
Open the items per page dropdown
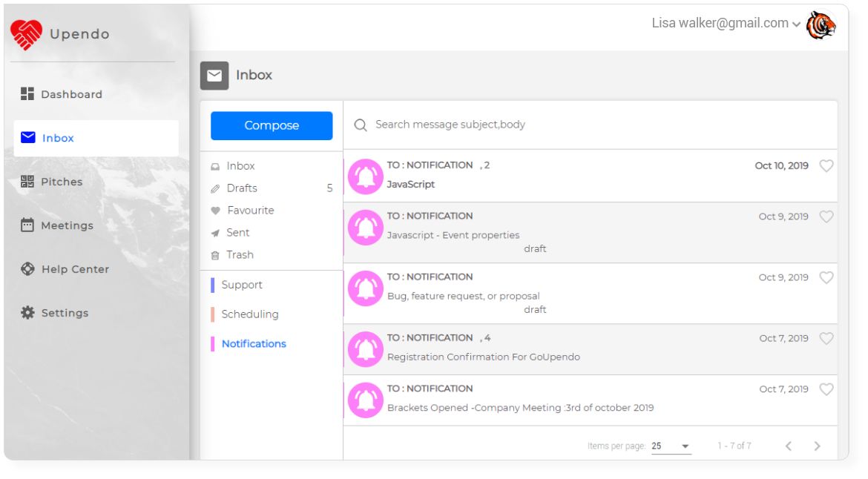pos(671,446)
